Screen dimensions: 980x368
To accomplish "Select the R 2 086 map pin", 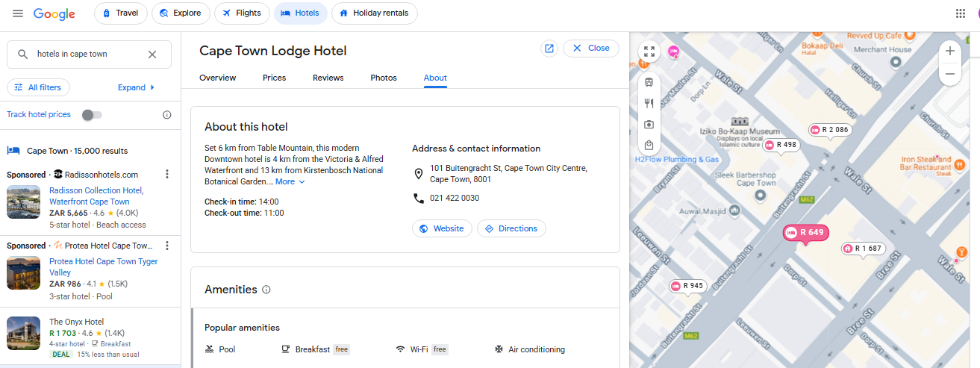I will (x=831, y=130).
